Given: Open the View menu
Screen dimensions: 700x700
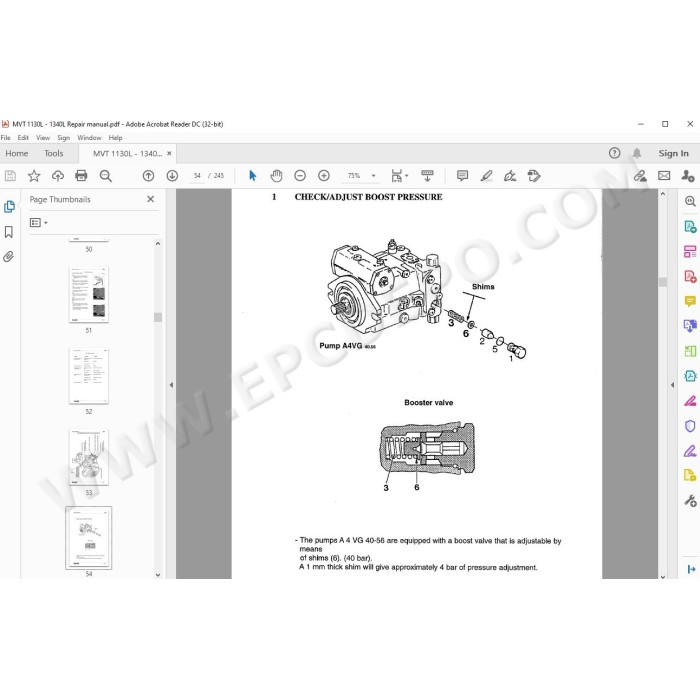Looking at the screenshot, I should (43, 138).
